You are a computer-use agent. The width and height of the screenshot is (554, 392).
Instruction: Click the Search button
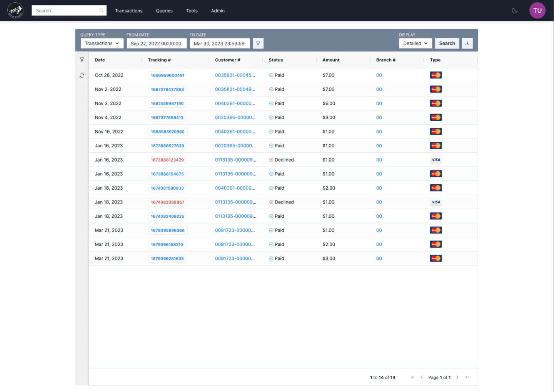tap(447, 43)
